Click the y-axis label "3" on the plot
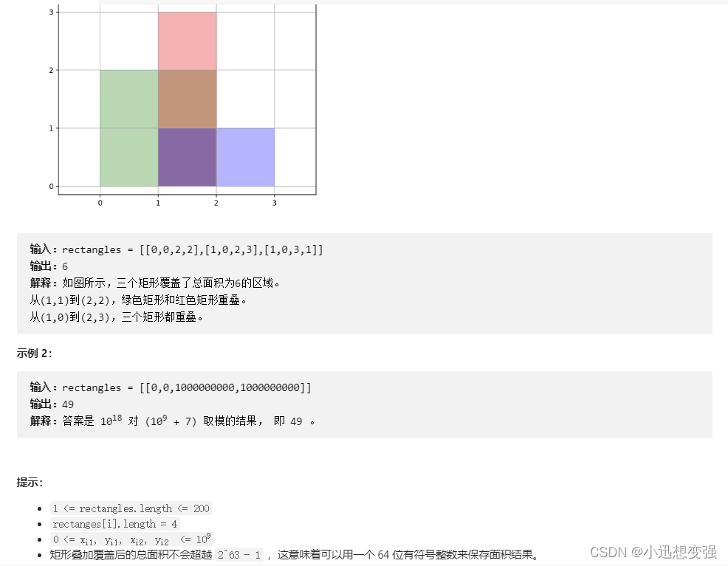 click(x=51, y=10)
